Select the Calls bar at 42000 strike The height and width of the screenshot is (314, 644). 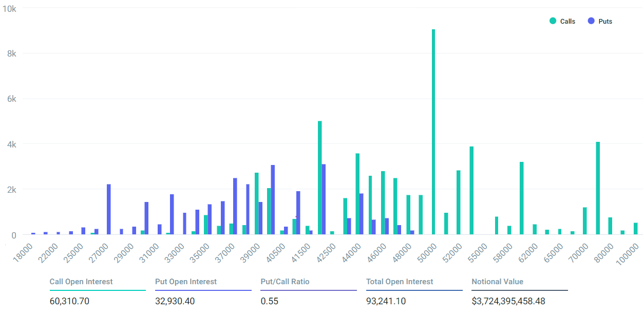[x=319, y=178]
